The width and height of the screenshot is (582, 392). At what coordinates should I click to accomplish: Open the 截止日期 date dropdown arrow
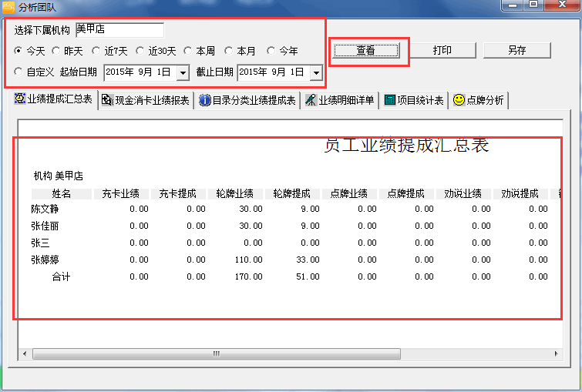point(316,72)
